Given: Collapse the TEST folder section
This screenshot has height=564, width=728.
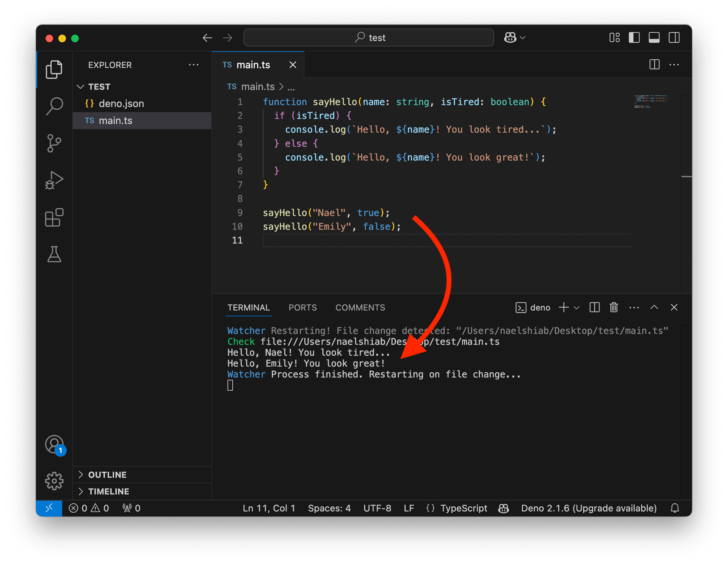Looking at the screenshot, I should pos(142,87).
